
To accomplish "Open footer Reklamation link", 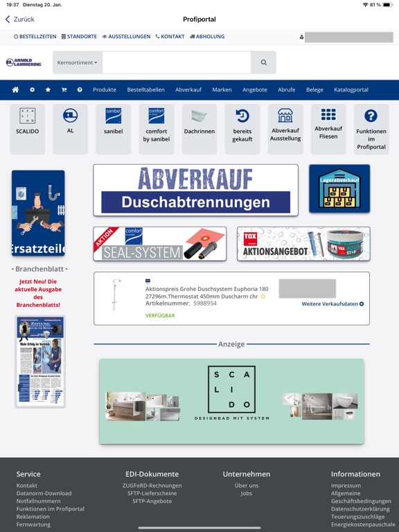I will (x=33, y=517).
